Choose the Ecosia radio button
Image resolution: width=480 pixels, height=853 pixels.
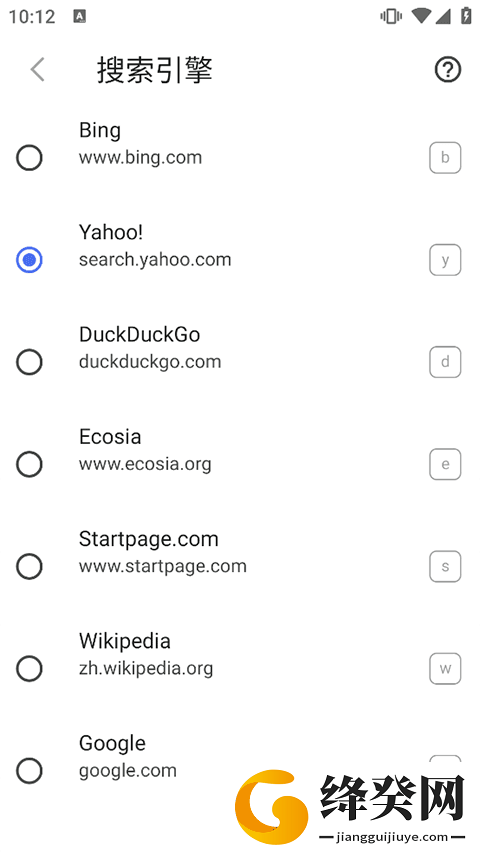(x=29, y=464)
